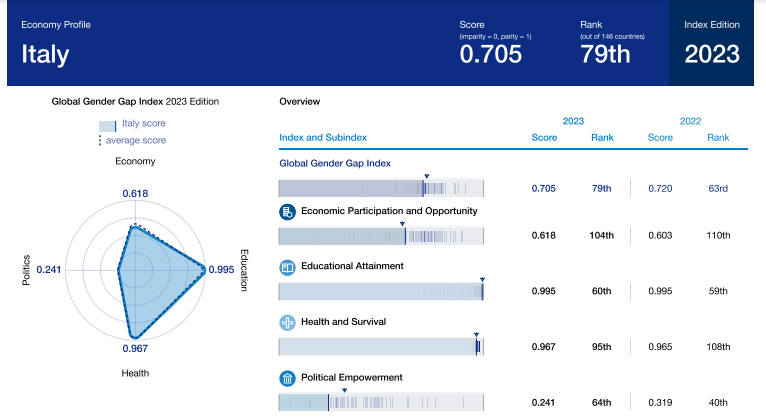Click the Economic Participation distribution bar
The width and height of the screenshot is (766, 417).
pos(380,236)
